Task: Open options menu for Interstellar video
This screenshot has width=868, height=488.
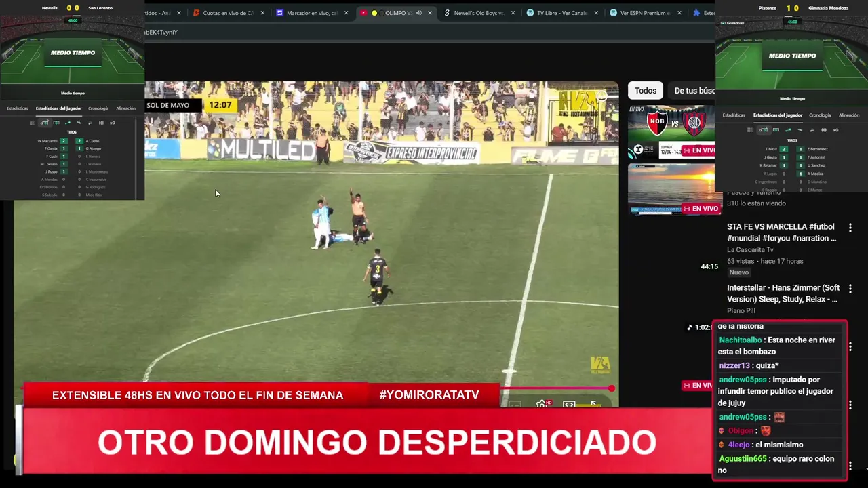Action: coord(850,289)
